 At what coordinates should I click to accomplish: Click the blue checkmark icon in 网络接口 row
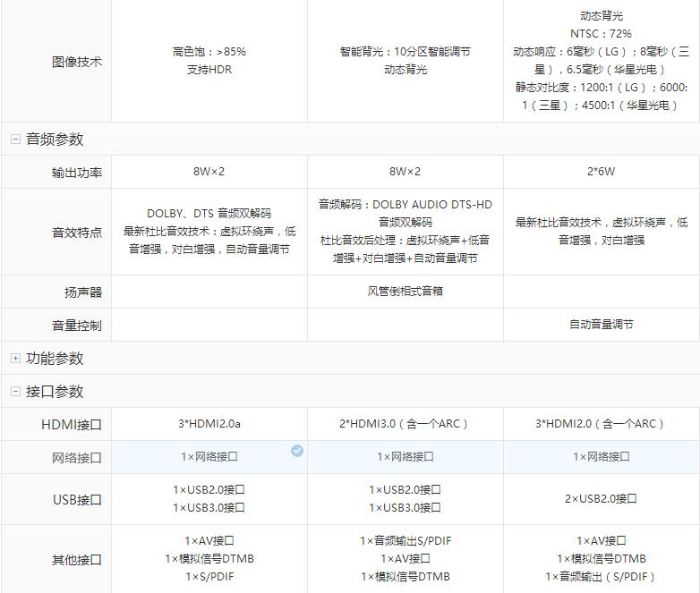click(297, 451)
